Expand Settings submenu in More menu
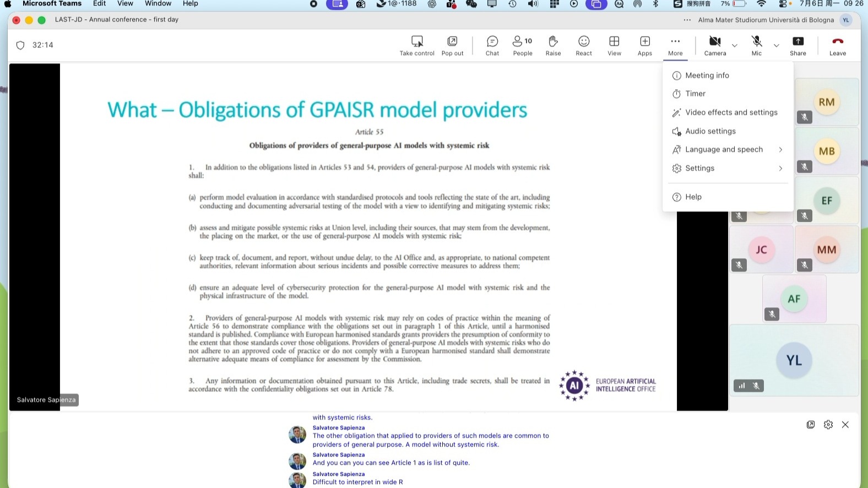Viewport: 868px width, 488px height. tap(728, 168)
